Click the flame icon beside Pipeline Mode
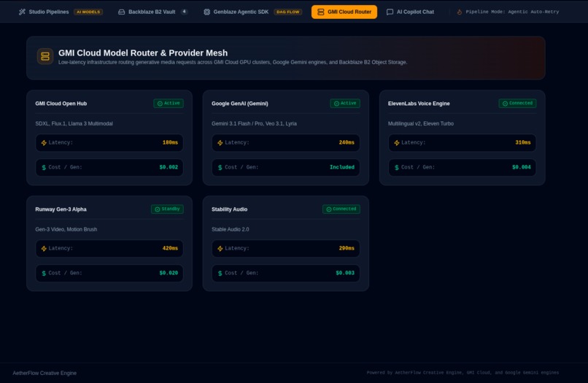Image resolution: width=588 pixels, height=383 pixels. (x=460, y=12)
